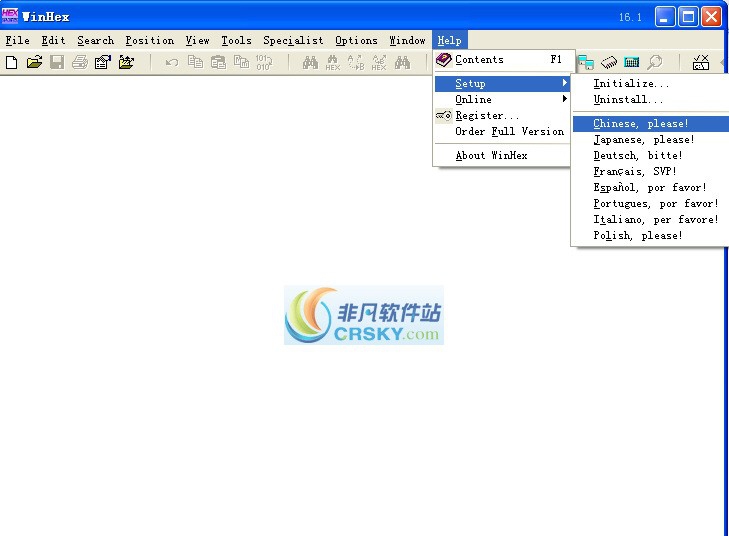Click the Replace Hex Values icon
Viewport: 729px width, 536px height.
pyautogui.click(x=379, y=62)
